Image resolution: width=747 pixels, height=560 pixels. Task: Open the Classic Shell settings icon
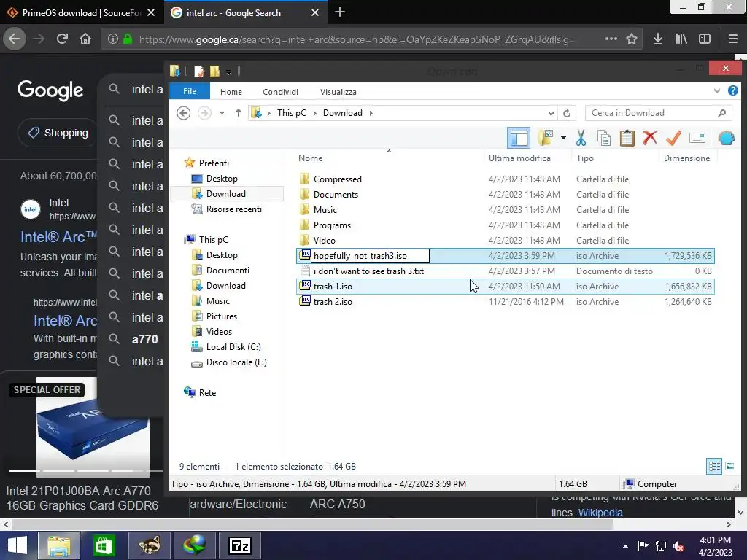[727, 138]
